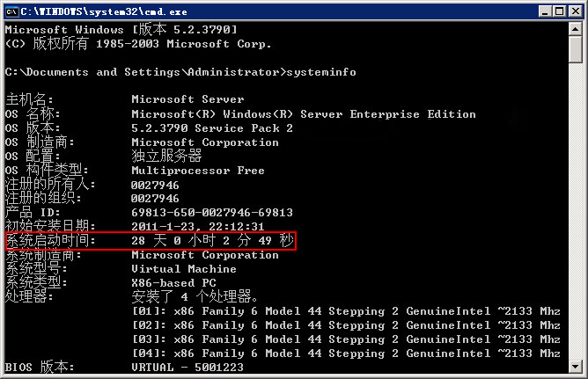The width and height of the screenshot is (588, 379).
Task: Click processor entry [04] line
Action: coord(345,353)
